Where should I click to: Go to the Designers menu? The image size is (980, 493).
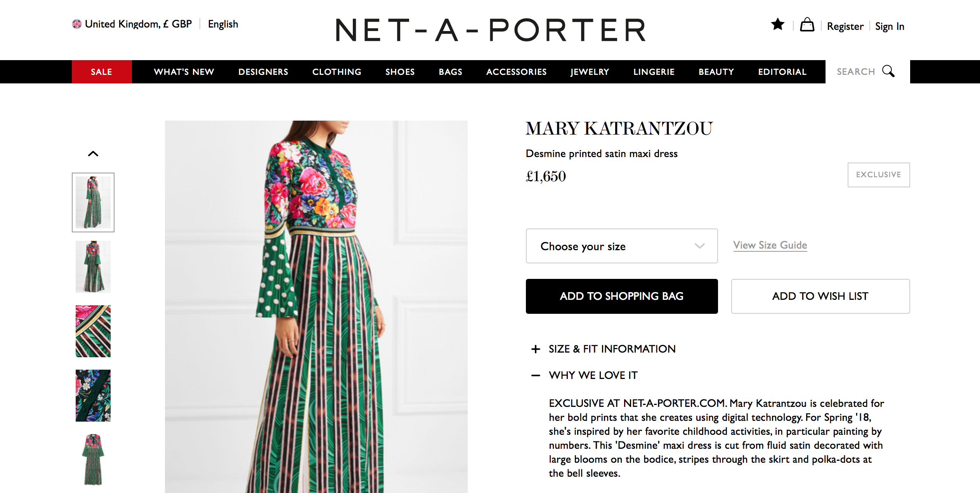pos(263,72)
